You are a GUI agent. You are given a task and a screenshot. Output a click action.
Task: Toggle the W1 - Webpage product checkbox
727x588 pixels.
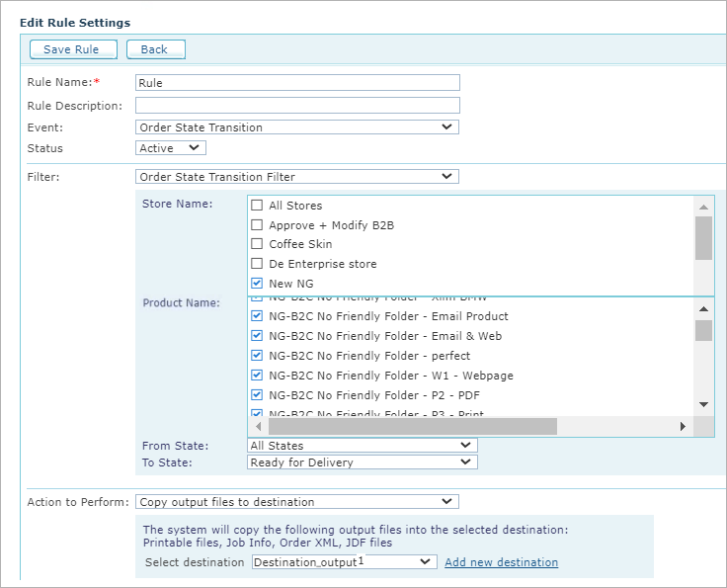tap(257, 376)
